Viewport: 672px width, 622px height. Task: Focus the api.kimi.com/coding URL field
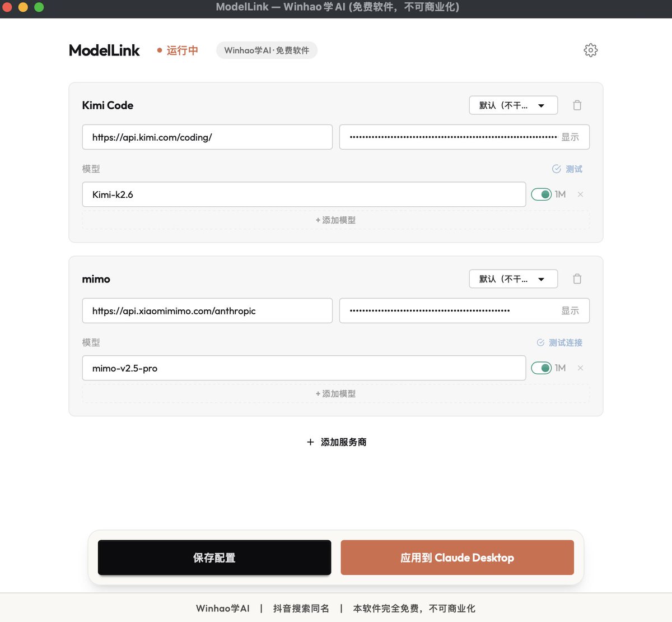point(207,137)
